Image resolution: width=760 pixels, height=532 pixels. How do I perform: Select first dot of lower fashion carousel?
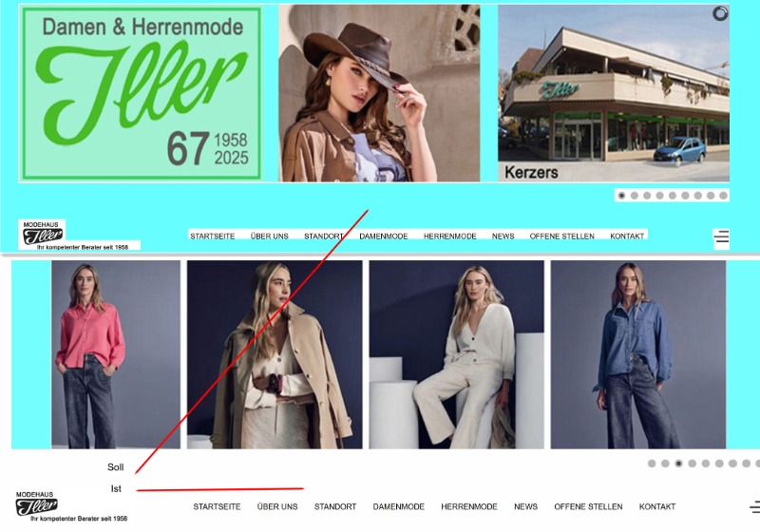coord(652,464)
